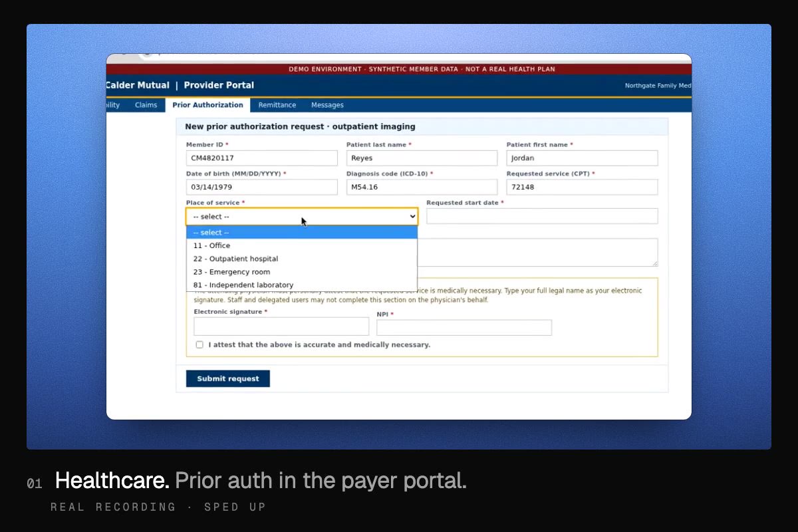Image resolution: width=798 pixels, height=532 pixels.
Task: Select '81 - Independent laboratory' option
Action: pyautogui.click(x=302, y=285)
